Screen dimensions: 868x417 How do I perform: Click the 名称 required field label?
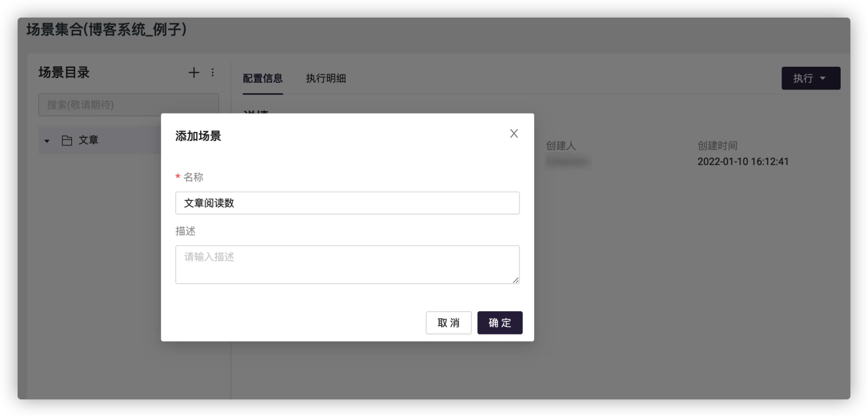click(x=193, y=177)
